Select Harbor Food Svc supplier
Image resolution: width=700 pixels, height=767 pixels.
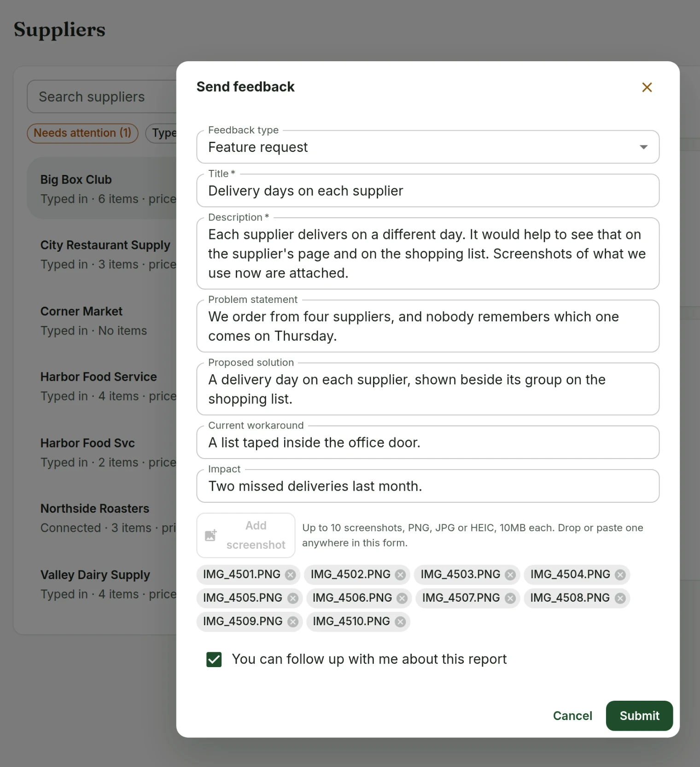point(102,453)
